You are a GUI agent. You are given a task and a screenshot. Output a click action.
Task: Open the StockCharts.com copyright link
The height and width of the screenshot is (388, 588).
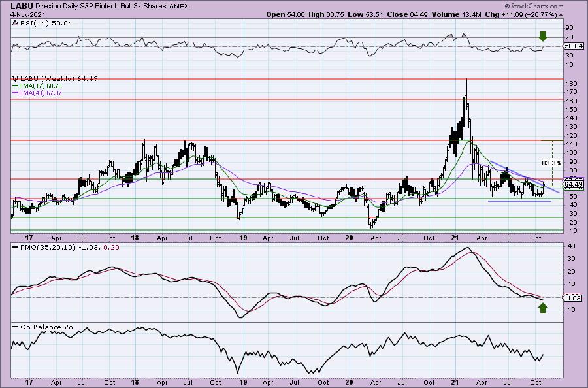click(534, 6)
